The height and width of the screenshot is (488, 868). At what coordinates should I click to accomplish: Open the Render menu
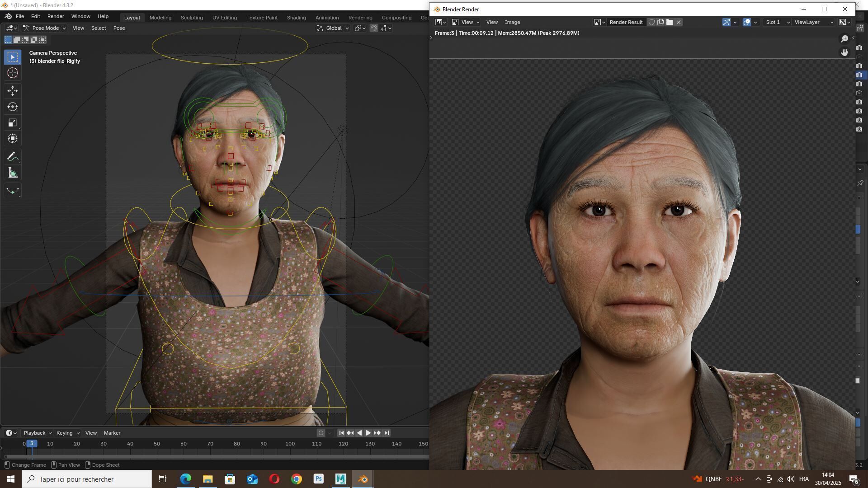pyautogui.click(x=56, y=16)
